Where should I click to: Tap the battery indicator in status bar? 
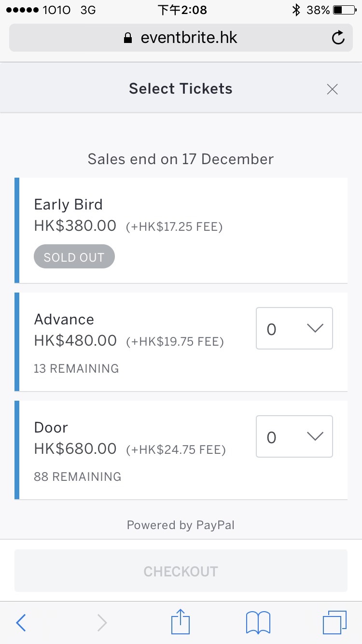pyautogui.click(x=344, y=10)
